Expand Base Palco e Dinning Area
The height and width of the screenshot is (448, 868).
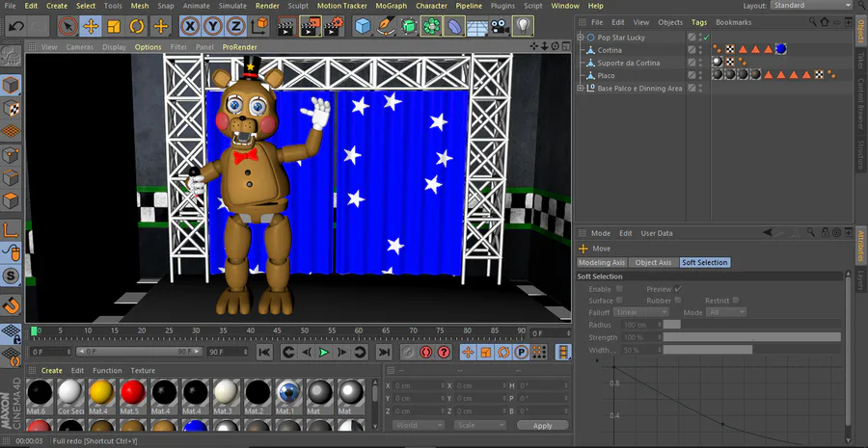point(581,88)
